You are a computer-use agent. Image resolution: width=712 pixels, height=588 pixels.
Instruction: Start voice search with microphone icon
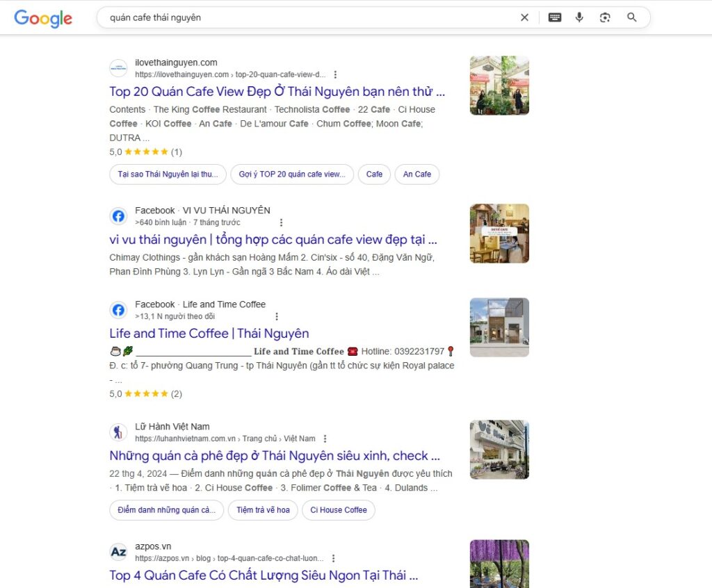pyautogui.click(x=579, y=17)
